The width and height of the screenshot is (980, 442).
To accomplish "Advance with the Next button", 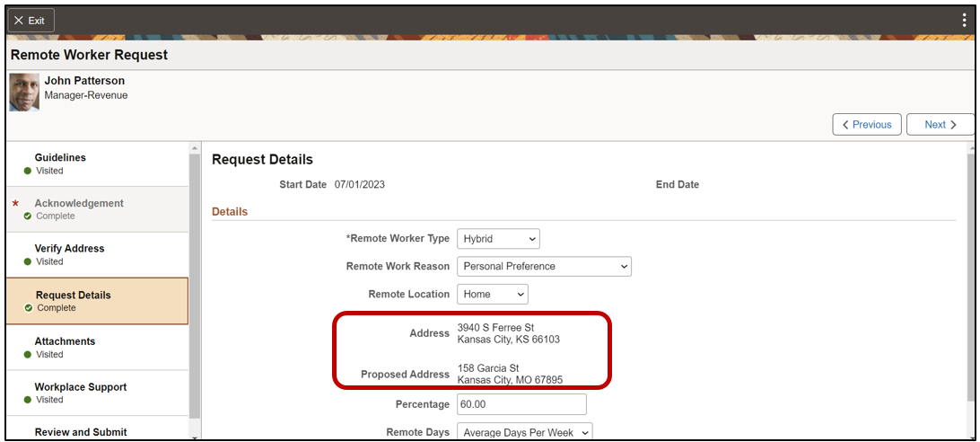I will 941,125.
